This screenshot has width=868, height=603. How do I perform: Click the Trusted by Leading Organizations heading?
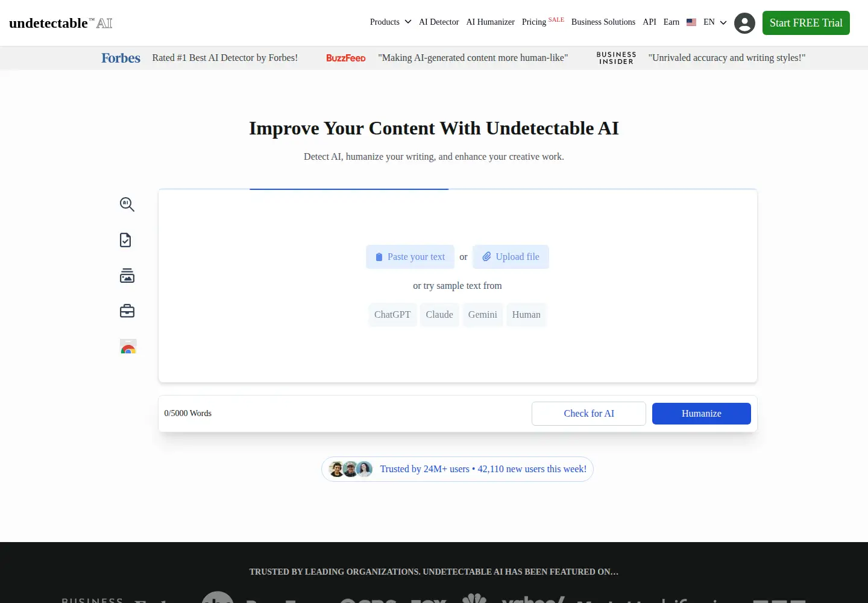[x=434, y=572]
